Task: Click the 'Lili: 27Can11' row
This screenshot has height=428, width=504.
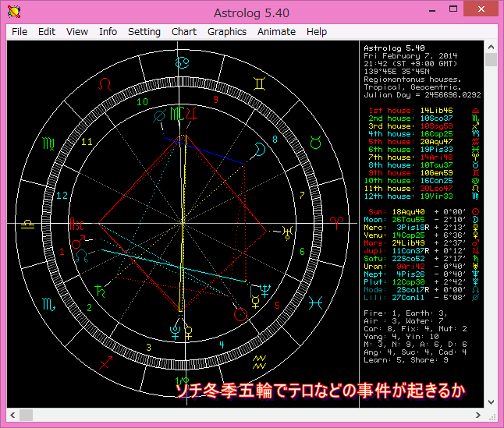Action: 422,298
